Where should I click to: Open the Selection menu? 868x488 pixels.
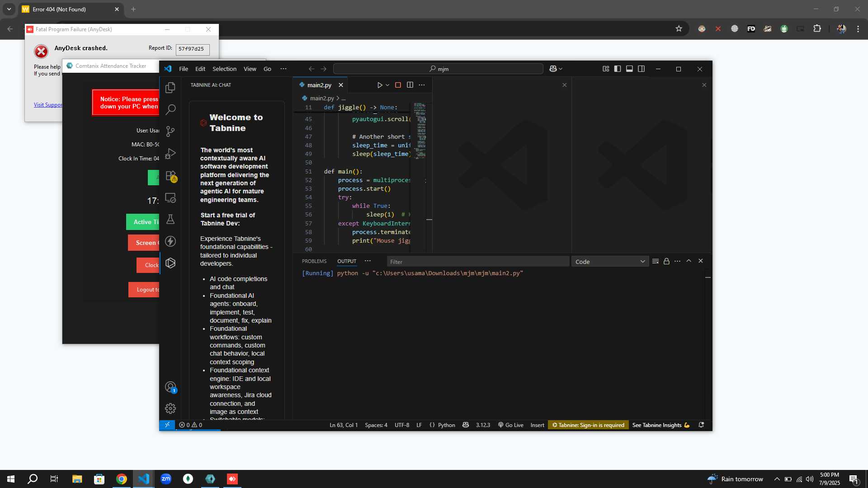tap(224, 69)
